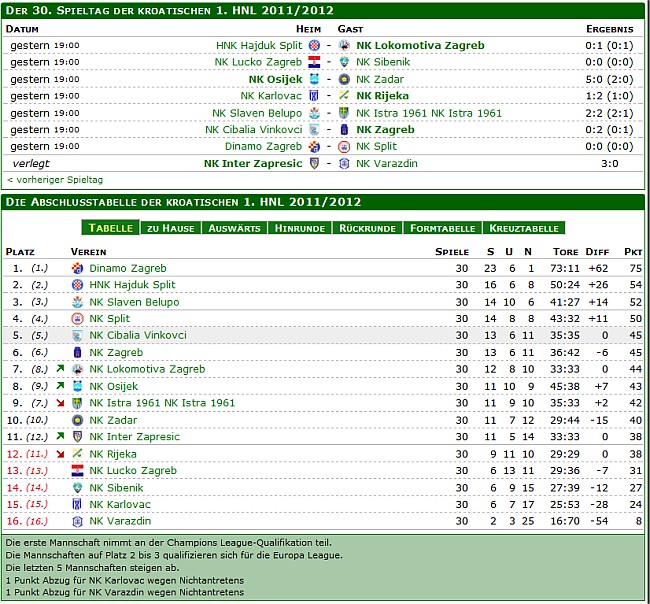Select the Tabelle tab
The height and width of the screenshot is (604, 650).
coord(111,228)
